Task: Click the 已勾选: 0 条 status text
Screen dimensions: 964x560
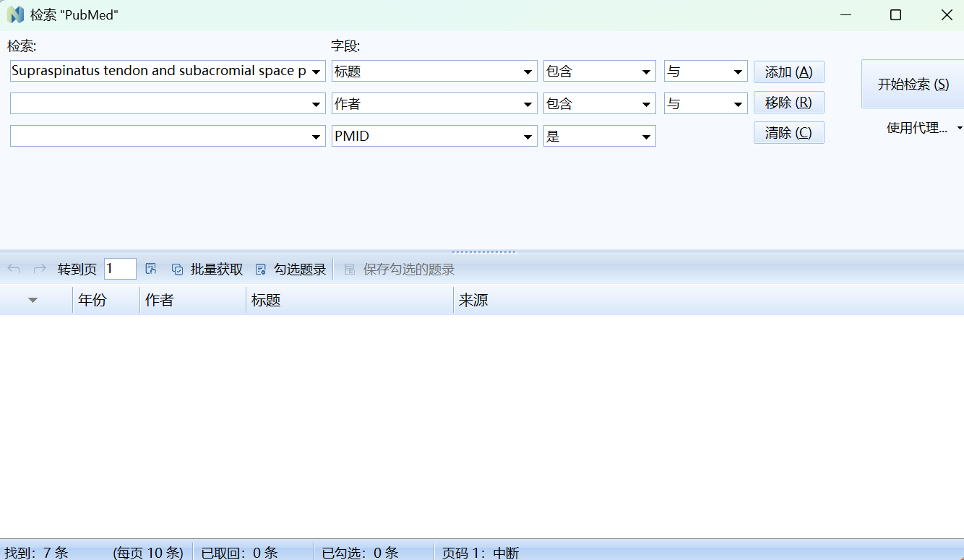Action: [360, 553]
